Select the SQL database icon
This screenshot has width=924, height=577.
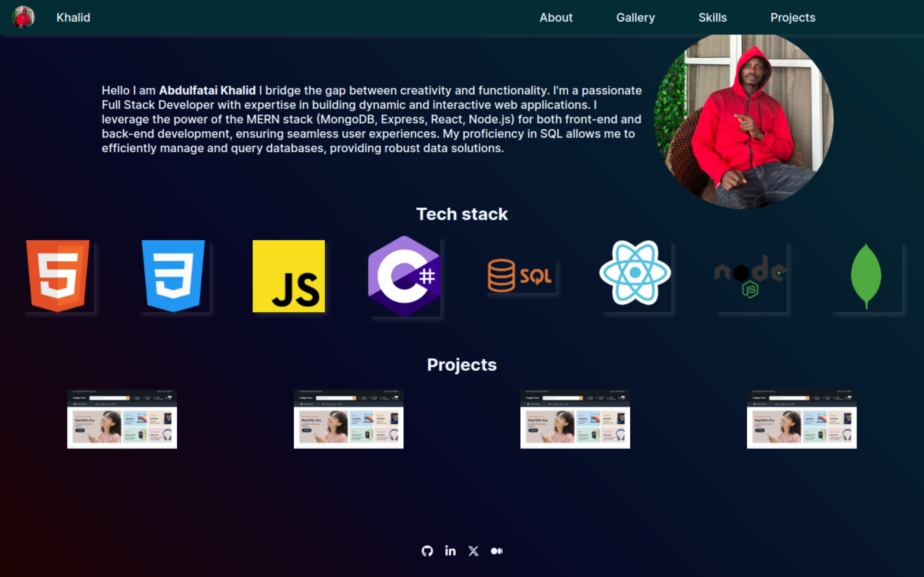click(520, 275)
